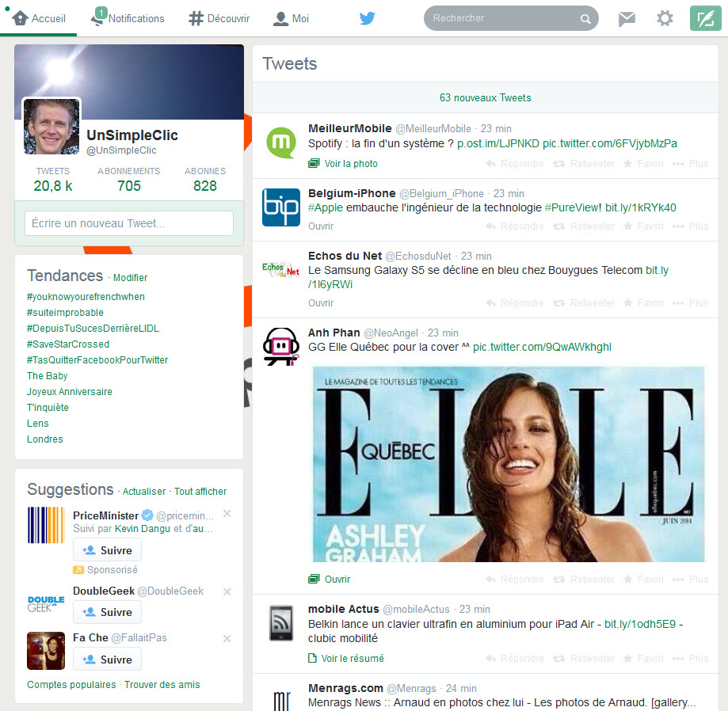Open Plus menu on MeilleurMobile tweet
Image resolution: width=728 pixels, height=711 pixels.
pyautogui.click(x=691, y=163)
